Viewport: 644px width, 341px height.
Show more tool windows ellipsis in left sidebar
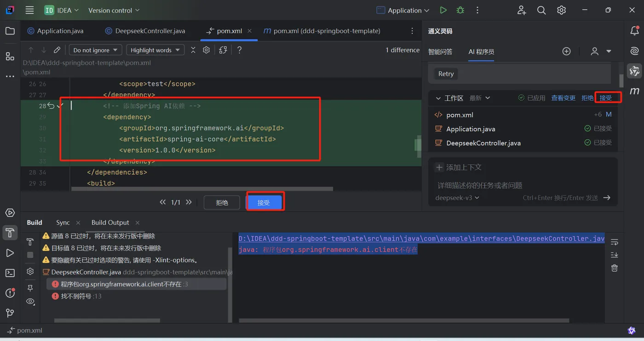click(10, 76)
